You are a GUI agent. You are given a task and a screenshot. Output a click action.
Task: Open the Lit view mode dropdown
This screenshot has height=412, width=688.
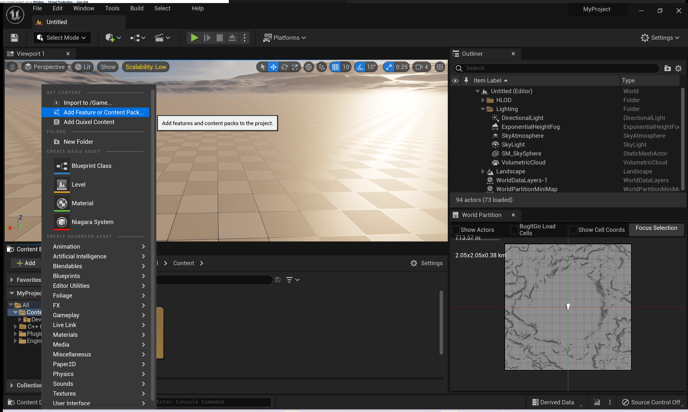82,67
